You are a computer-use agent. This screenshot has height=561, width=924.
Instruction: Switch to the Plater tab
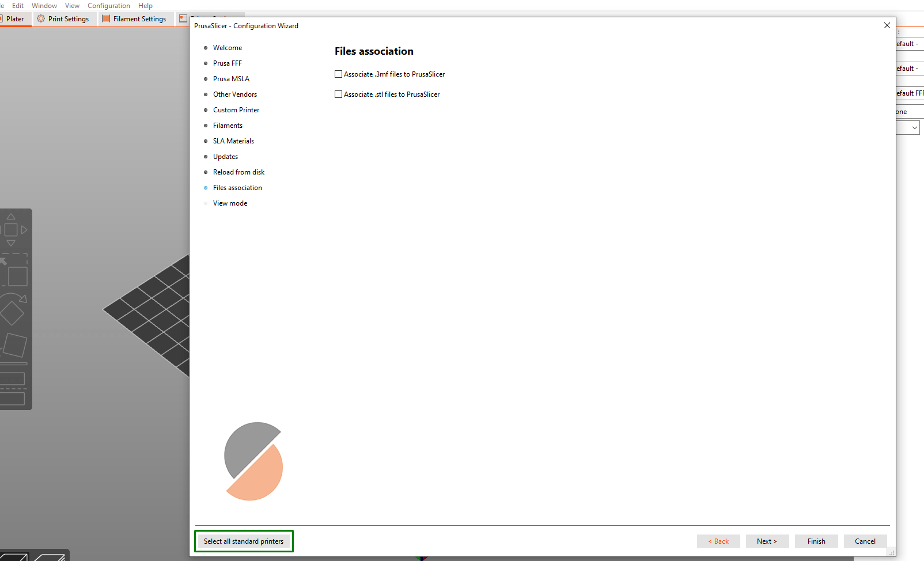(x=15, y=19)
